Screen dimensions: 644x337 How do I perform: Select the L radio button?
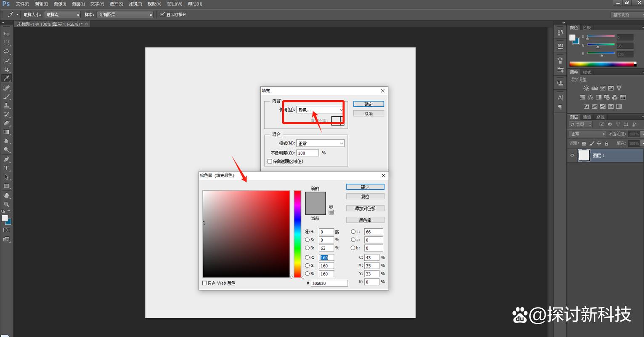[353, 232]
